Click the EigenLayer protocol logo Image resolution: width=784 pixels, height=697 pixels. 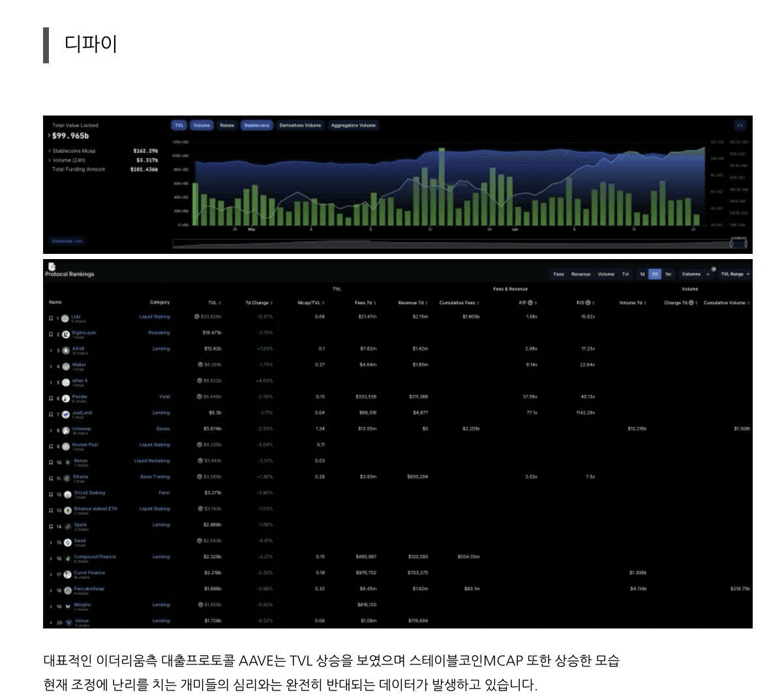[x=66, y=334]
